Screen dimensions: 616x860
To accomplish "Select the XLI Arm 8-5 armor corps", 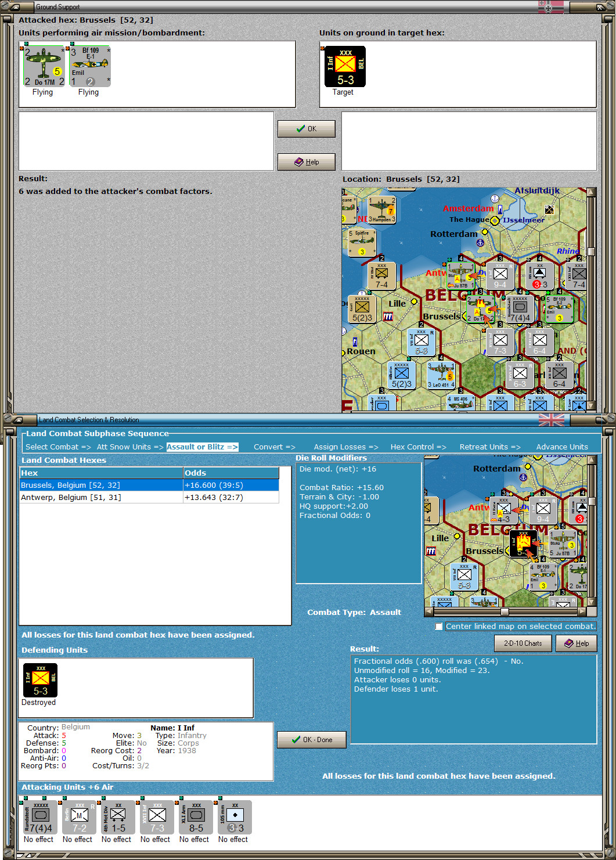I will click(196, 818).
